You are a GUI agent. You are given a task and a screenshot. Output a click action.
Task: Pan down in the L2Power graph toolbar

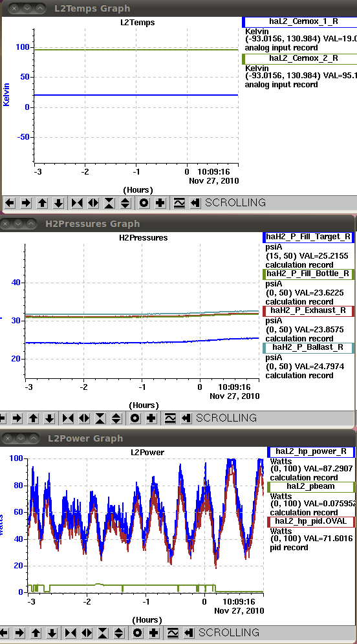coord(52,632)
